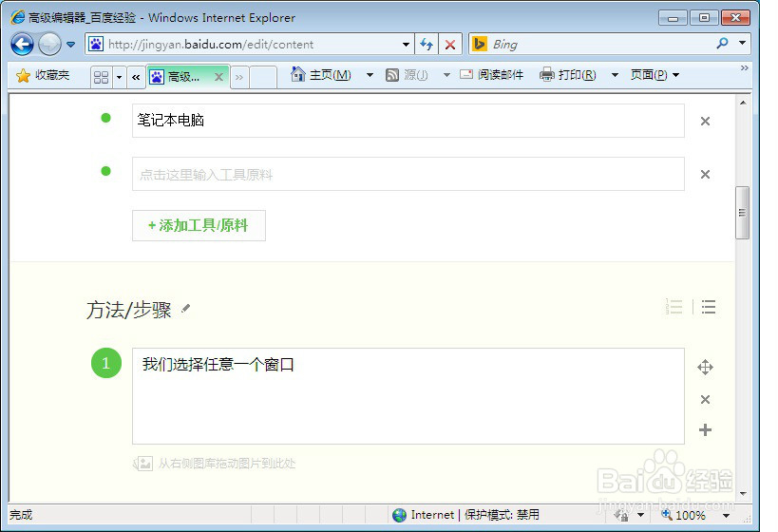Click the page scrollbar down arrow
The height and width of the screenshot is (532, 778).
click(x=743, y=493)
